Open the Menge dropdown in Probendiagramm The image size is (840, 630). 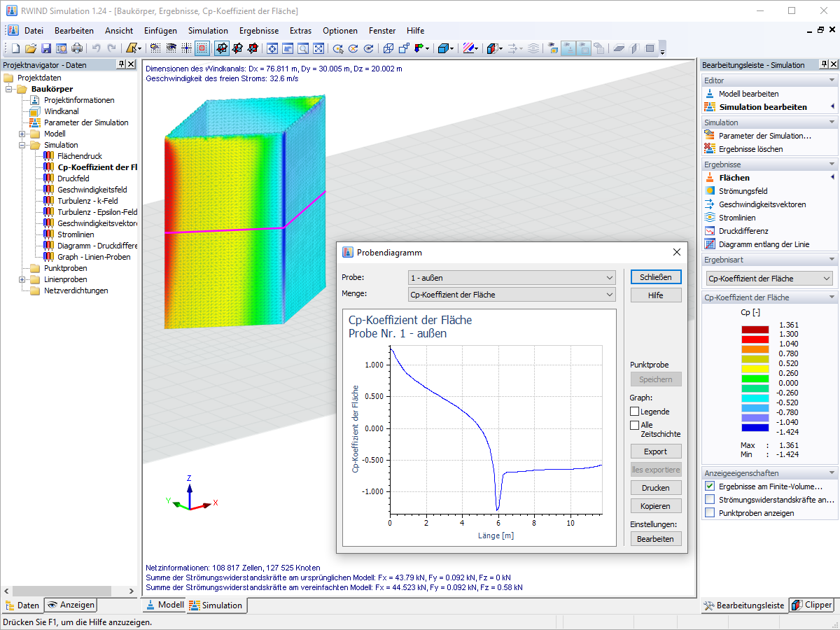click(x=512, y=295)
